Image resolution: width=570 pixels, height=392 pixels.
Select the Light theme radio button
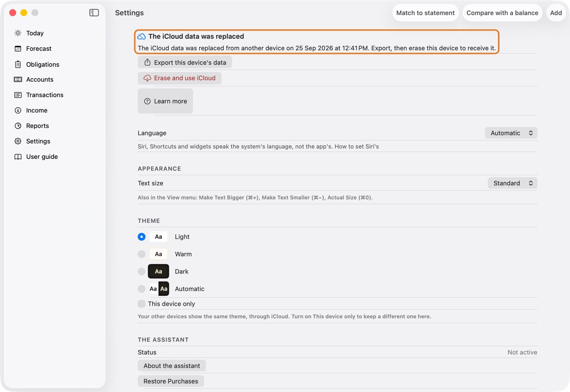coord(142,237)
